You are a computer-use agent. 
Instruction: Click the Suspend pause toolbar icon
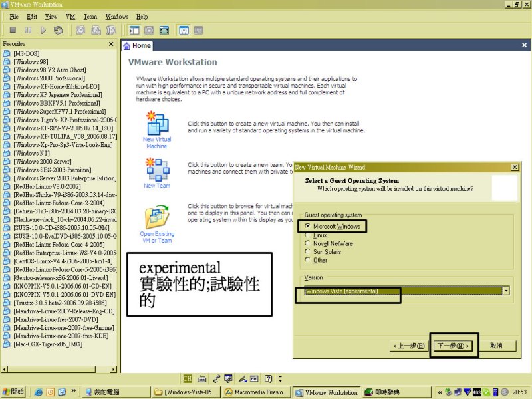[x=28, y=30]
